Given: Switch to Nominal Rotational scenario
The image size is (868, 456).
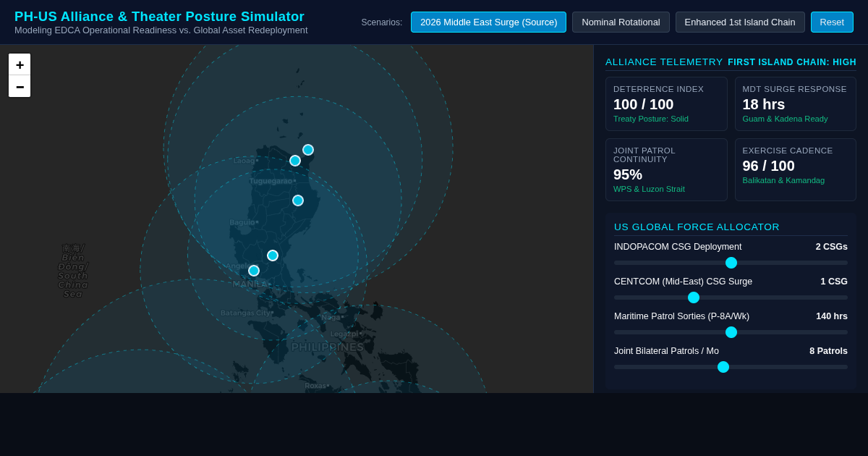Looking at the screenshot, I should [x=621, y=22].
